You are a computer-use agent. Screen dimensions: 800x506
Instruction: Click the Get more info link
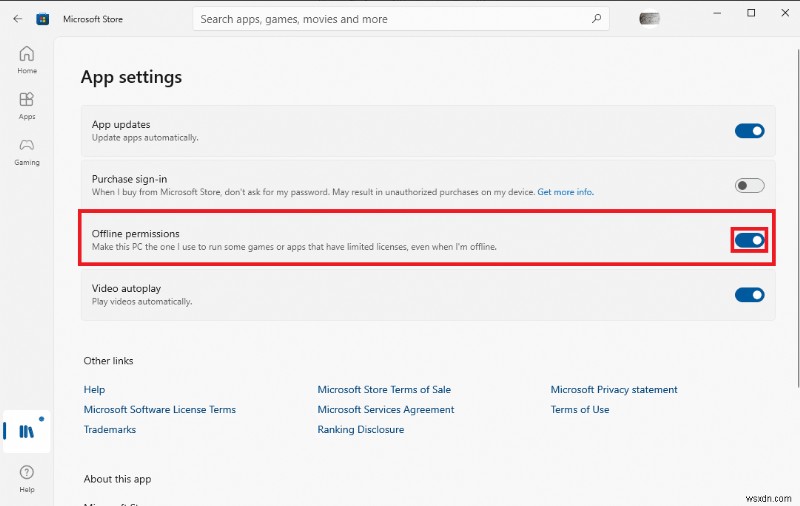(565, 191)
